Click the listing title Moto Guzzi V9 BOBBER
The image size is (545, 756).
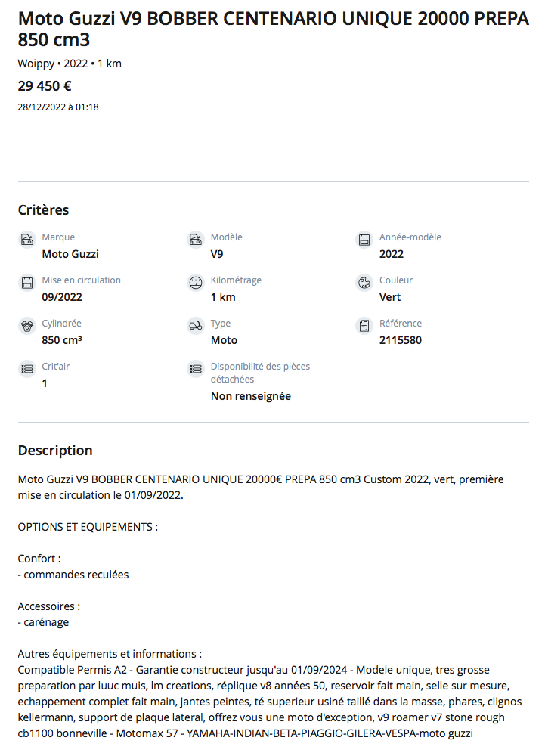[x=272, y=29]
